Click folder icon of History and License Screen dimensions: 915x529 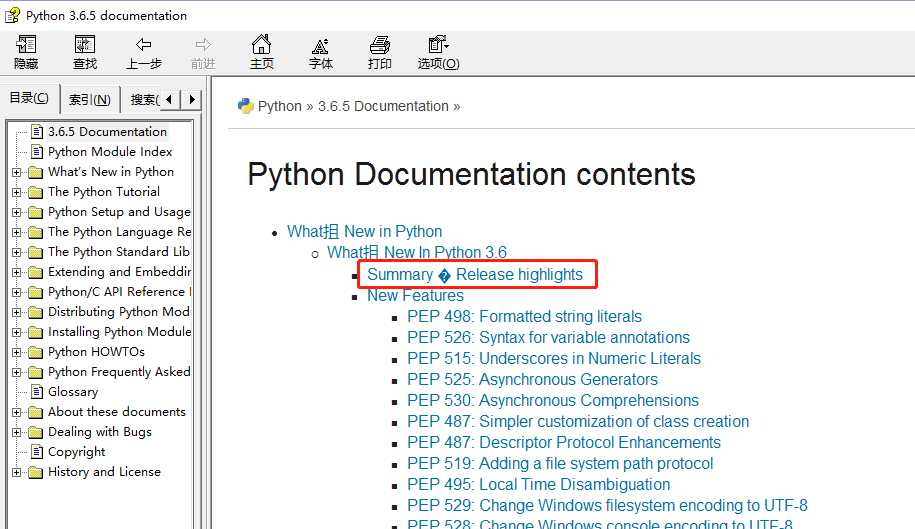pyautogui.click(x=36, y=472)
